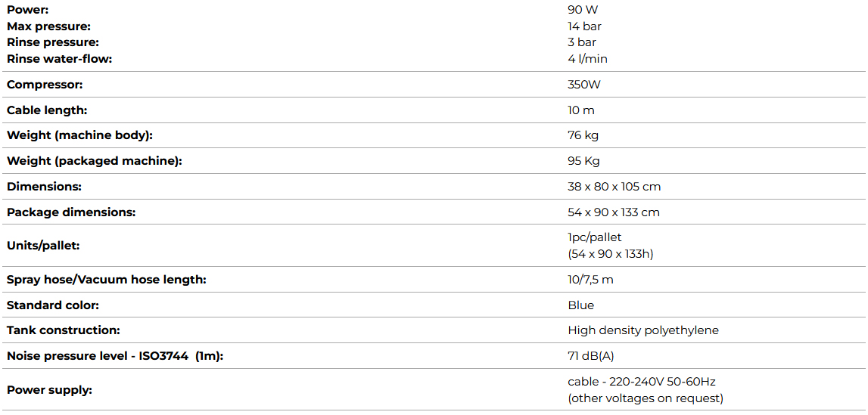Click the Compressor row label
Screen dimensions: 868x415
pyautogui.click(x=45, y=85)
